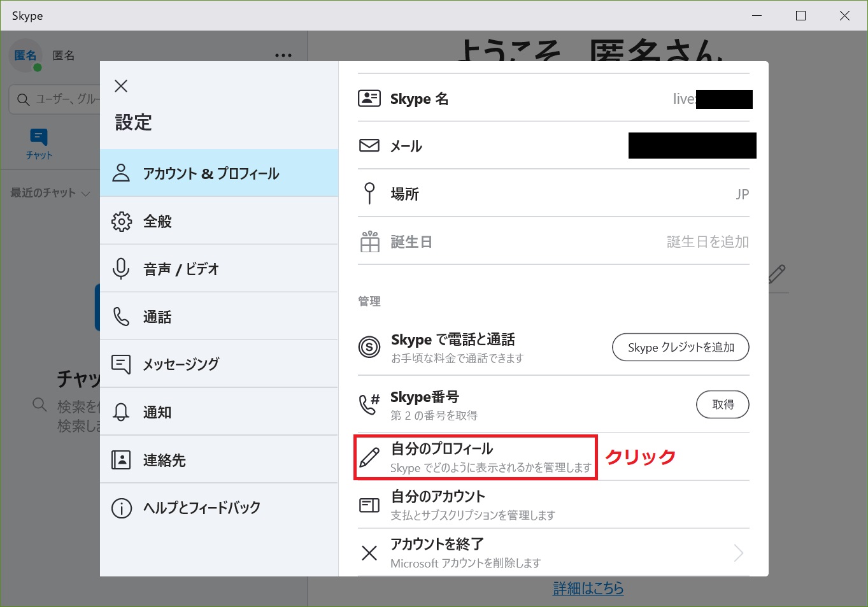The image size is (868, 607).
Task: Click the pencil icon for 自分のプロフィール
Action: tap(369, 457)
